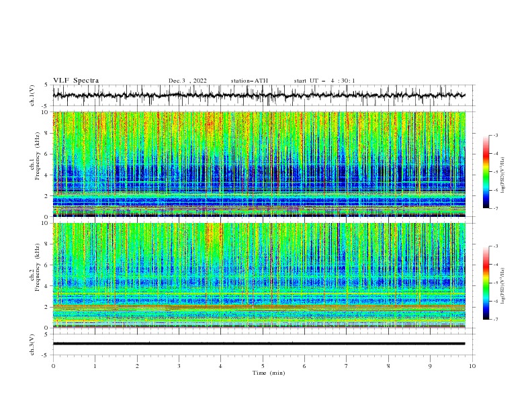Click inside the ch.1 spectrogram panel
The height and width of the screenshot is (411, 532).
coord(259,164)
